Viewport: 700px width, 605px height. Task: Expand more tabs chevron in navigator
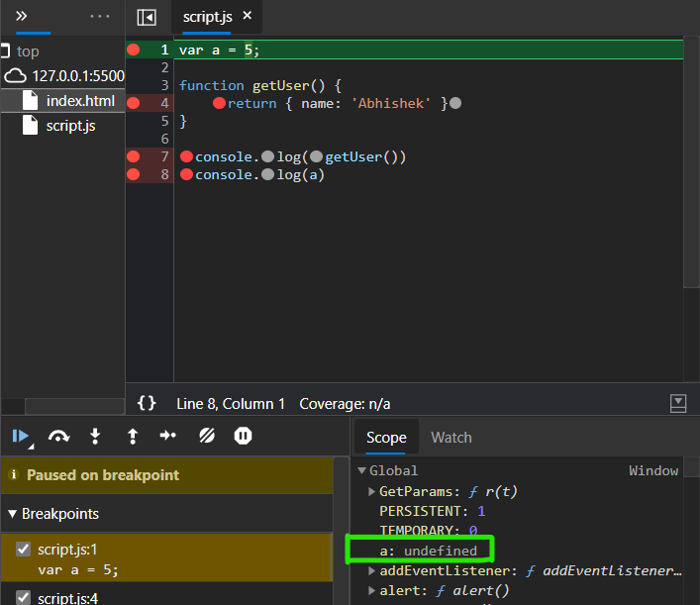[x=21, y=17]
